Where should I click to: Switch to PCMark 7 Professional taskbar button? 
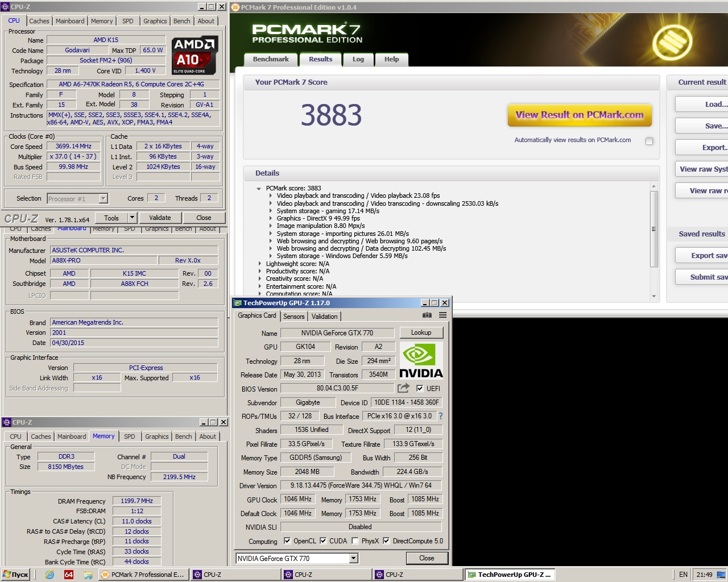click(143, 575)
